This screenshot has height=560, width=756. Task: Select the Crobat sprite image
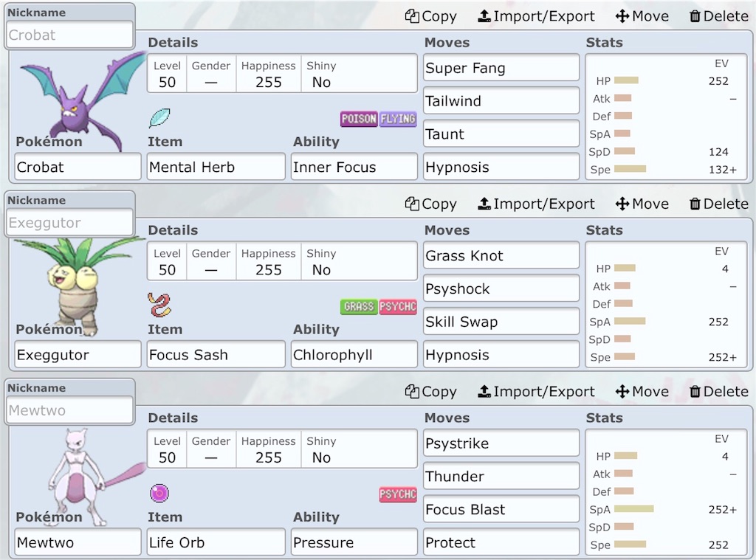[82, 100]
